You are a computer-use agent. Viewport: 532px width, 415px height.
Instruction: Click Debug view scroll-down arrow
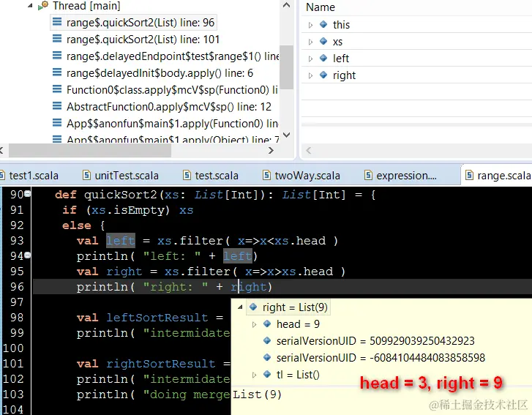(286, 135)
